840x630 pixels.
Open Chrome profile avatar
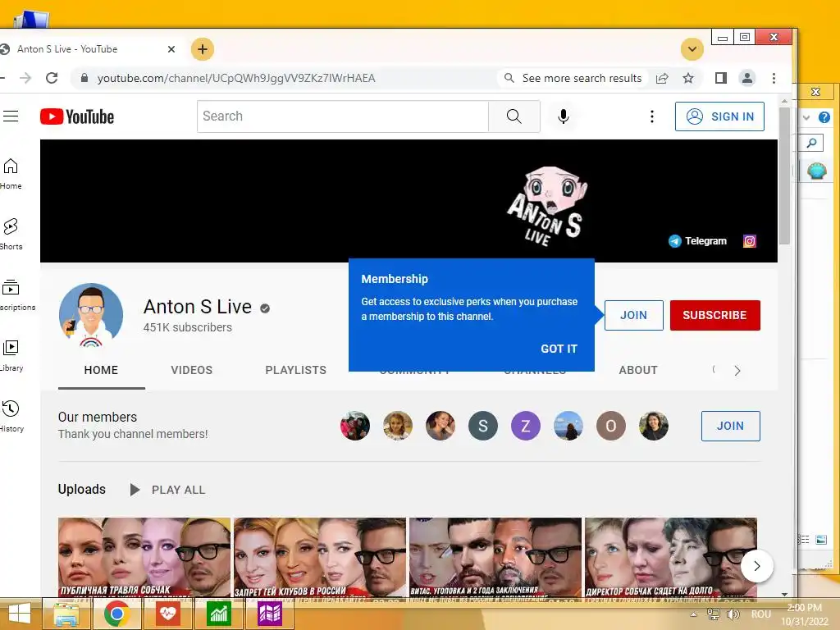(x=746, y=78)
